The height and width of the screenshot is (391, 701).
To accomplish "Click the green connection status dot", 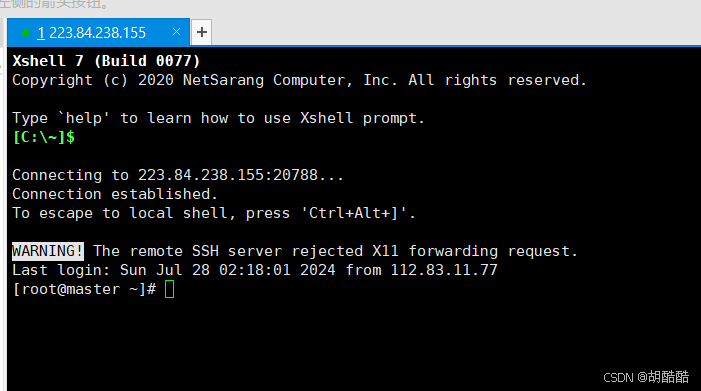I will [x=26, y=33].
